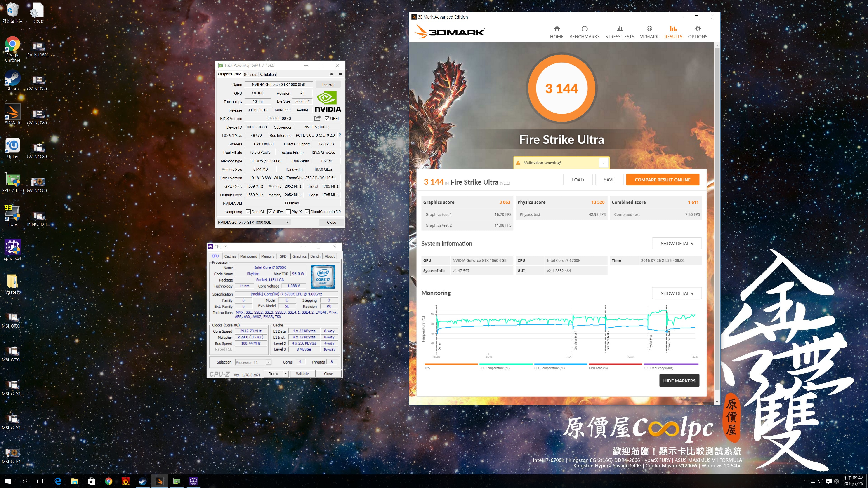Toggle the DirectCompute 5.0 checkbox
The width and height of the screenshot is (868, 488).
click(307, 212)
